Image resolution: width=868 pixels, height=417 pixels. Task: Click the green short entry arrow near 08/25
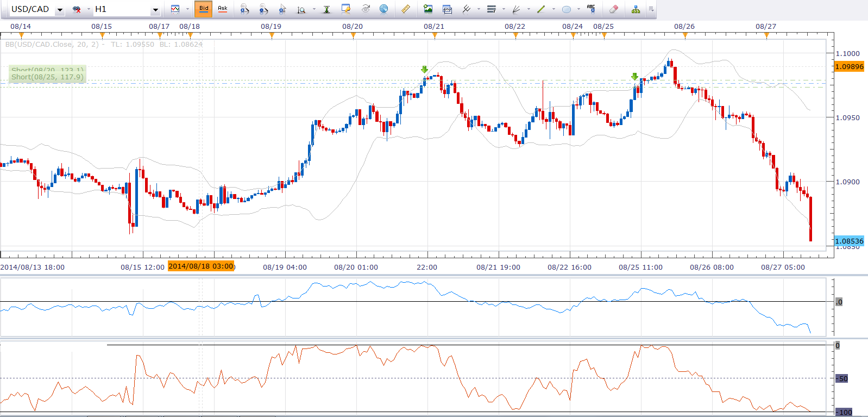(634, 77)
